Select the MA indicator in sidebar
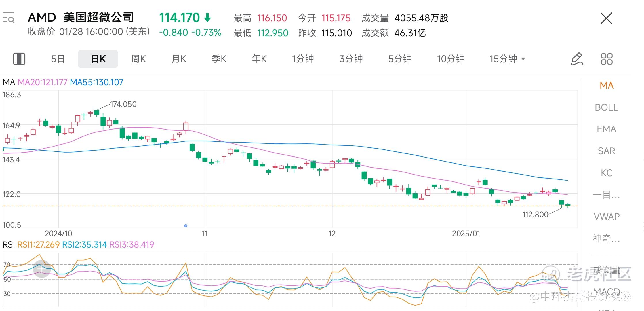 pyautogui.click(x=607, y=86)
